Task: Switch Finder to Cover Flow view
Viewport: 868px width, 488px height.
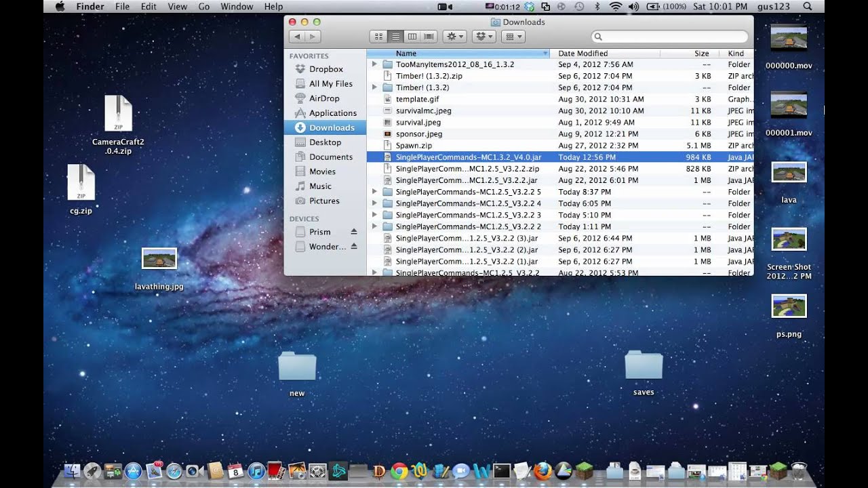Action: (x=429, y=37)
